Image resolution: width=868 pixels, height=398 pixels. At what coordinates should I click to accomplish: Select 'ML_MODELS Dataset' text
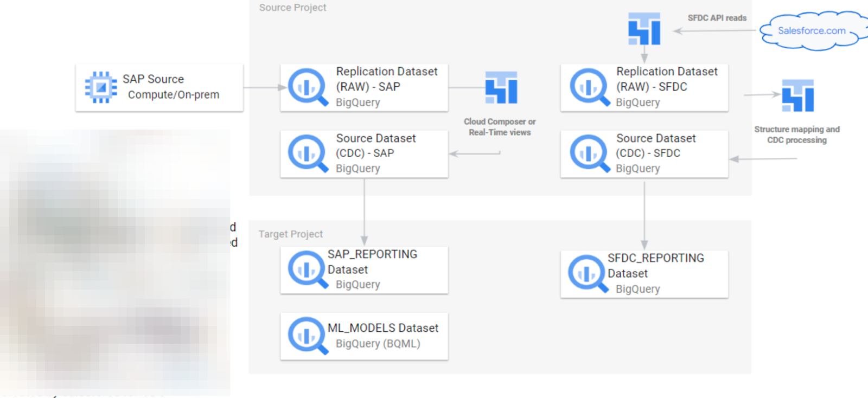pos(383,328)
